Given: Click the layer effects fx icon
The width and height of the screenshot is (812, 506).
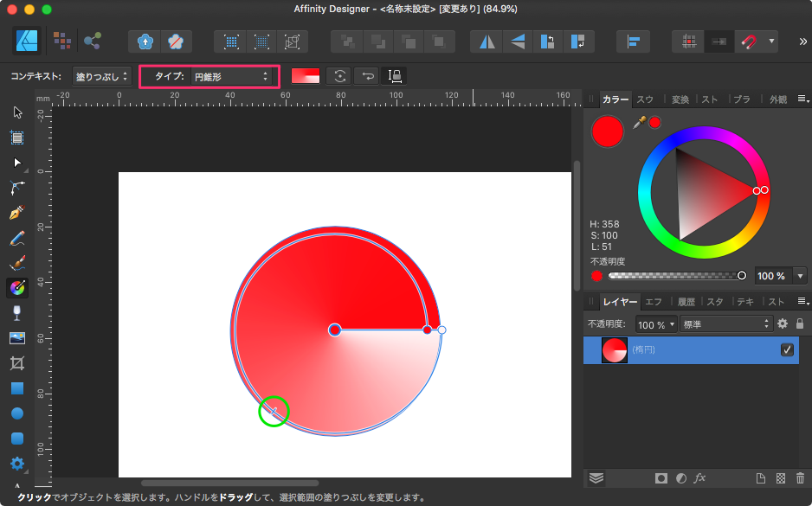Looking at the screenshot, I should click(x=700, y=477).
